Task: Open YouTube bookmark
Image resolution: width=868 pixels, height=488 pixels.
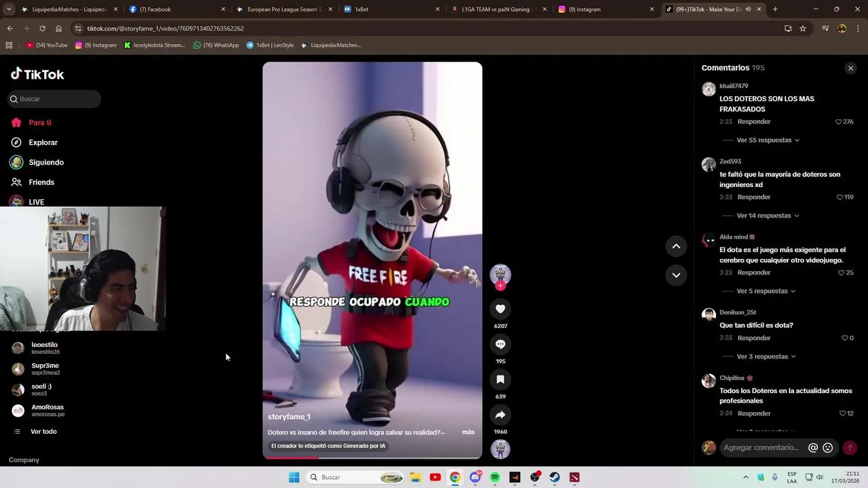Action: coord(47,45)
